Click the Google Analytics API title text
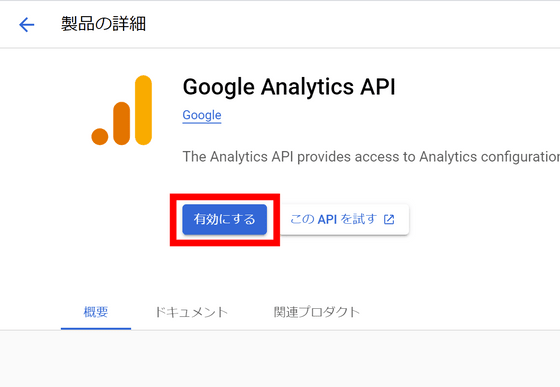 pos(289,87)
